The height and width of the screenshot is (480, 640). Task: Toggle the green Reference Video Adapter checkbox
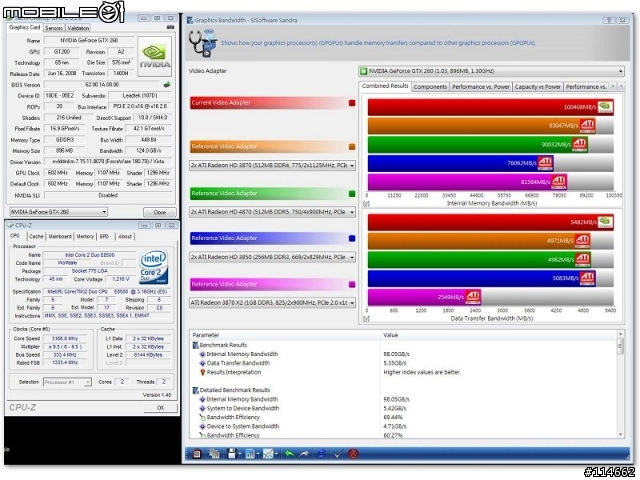[352, 194]
